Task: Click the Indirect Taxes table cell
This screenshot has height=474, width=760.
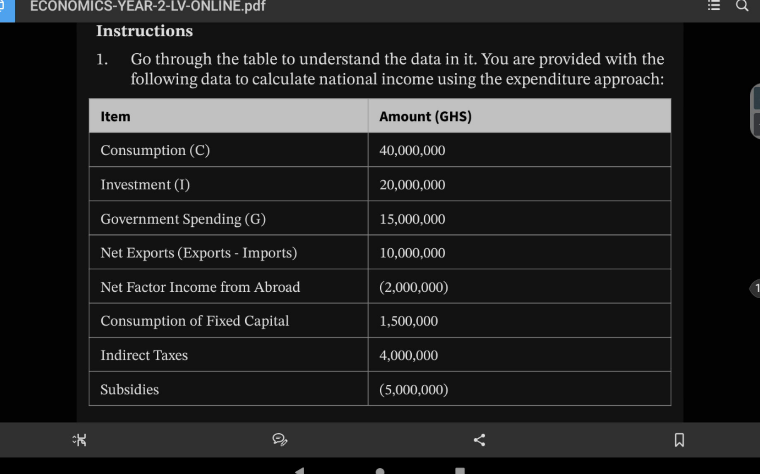Action: (229, 355)
